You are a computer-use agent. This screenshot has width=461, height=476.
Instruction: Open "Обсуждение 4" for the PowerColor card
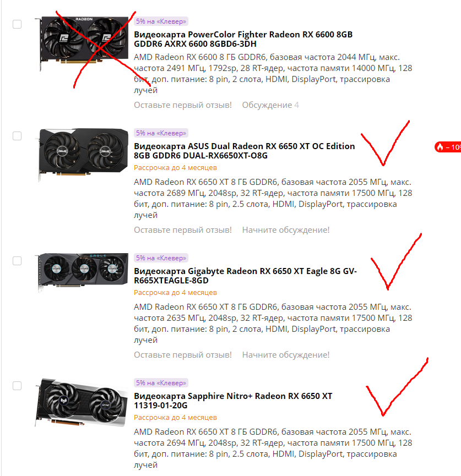270,105
